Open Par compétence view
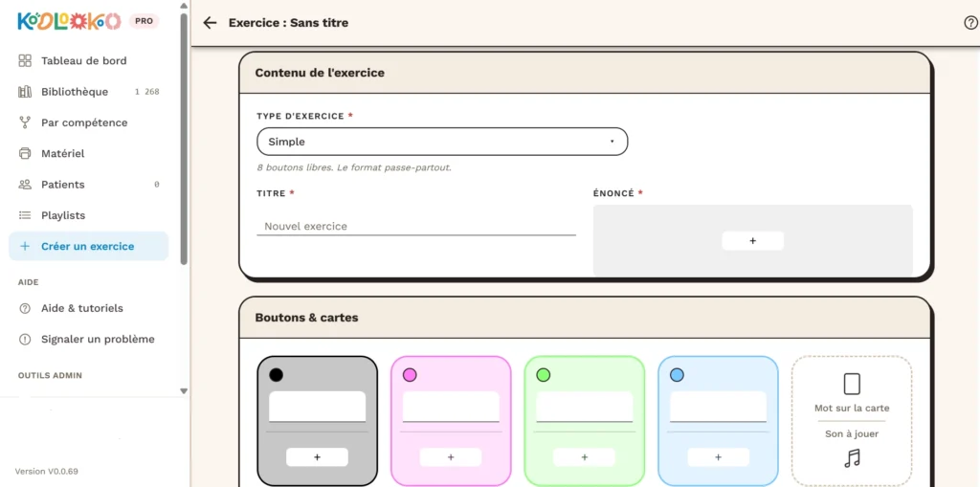 [89, 122]
